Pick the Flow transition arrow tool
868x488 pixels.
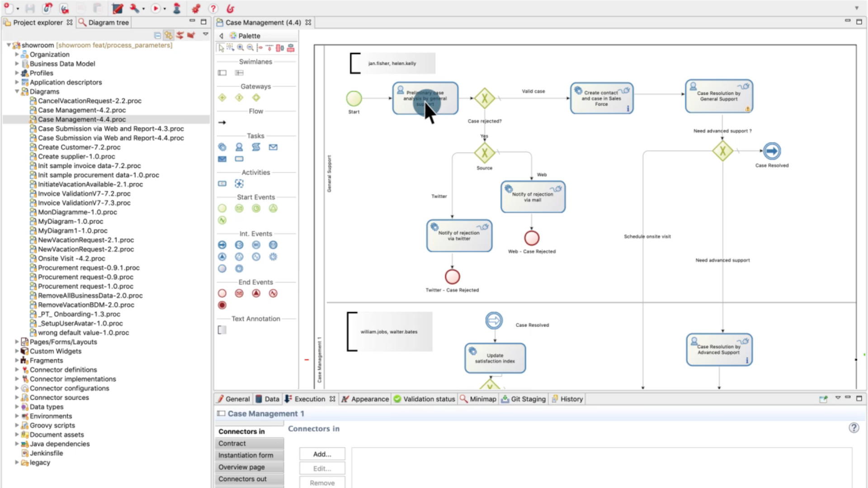pyautogui.click(x=222, y=122)
